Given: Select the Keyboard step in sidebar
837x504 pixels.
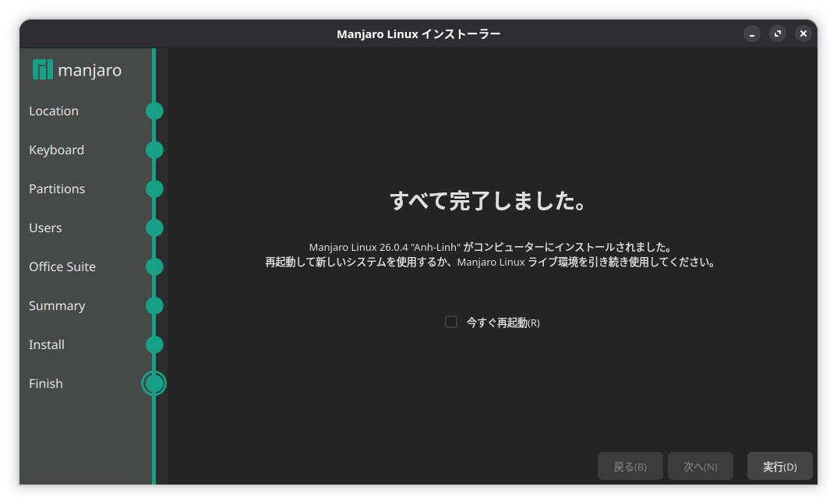Looking at the screenshot, I should point(57,150).
